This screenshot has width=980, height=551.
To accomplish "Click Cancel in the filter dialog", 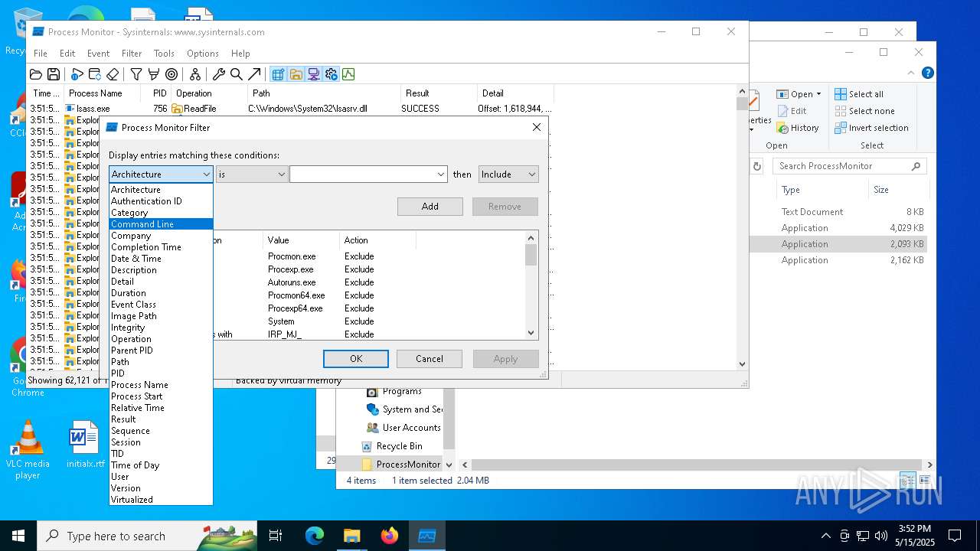I will 430,359.
